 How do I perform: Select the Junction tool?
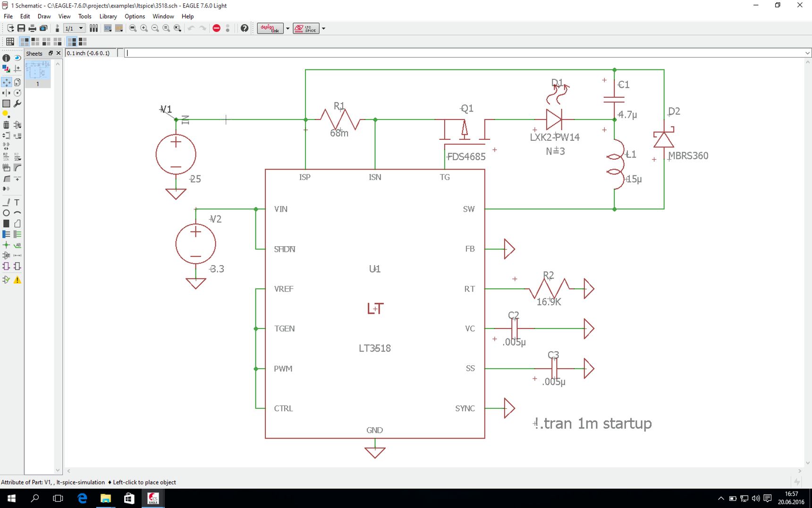point(6,245)
